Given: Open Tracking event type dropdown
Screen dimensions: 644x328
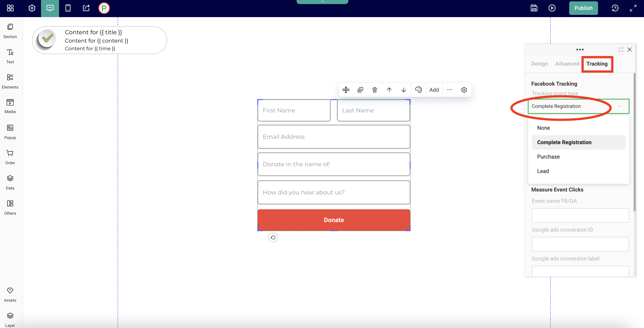Looking at the screenshot, I should click(x=578, y=106).
